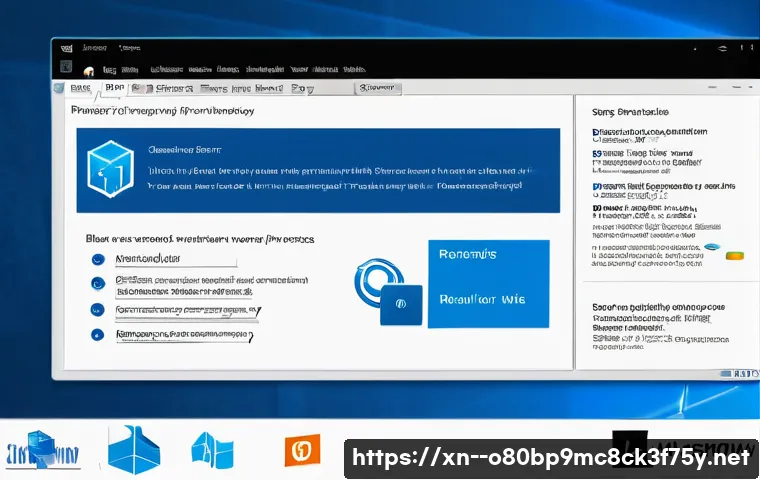Screen dimensions: 760x480
Task: Select the third blue radio option
Action: click(x=97, y=310)
